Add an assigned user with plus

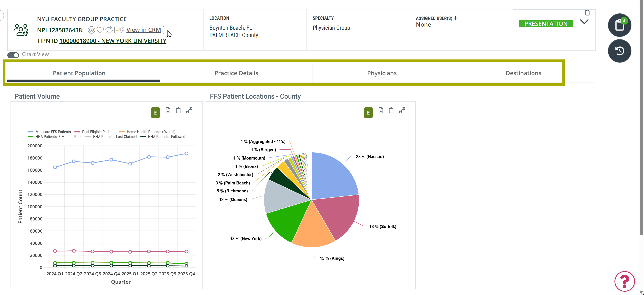[456, 18]
